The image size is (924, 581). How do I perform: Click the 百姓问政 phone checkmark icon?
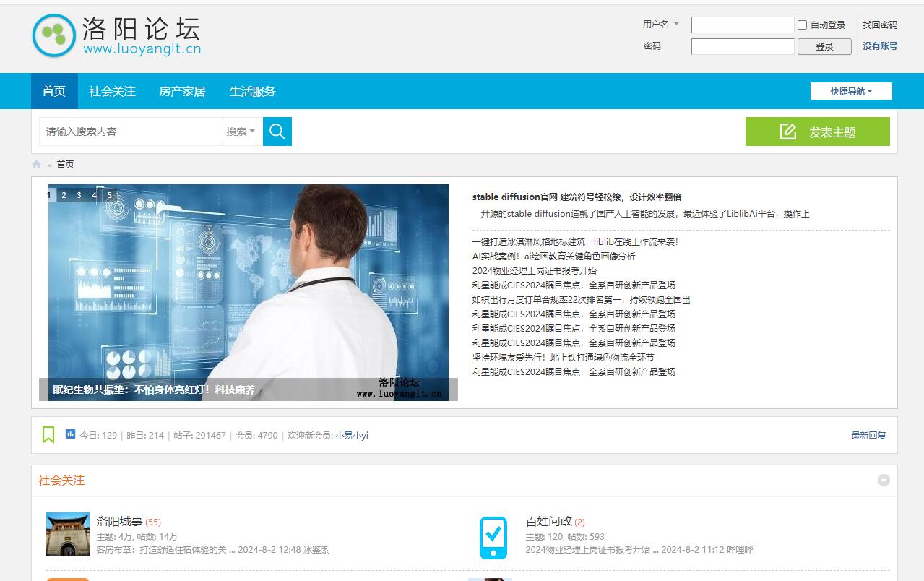(493, 538)
